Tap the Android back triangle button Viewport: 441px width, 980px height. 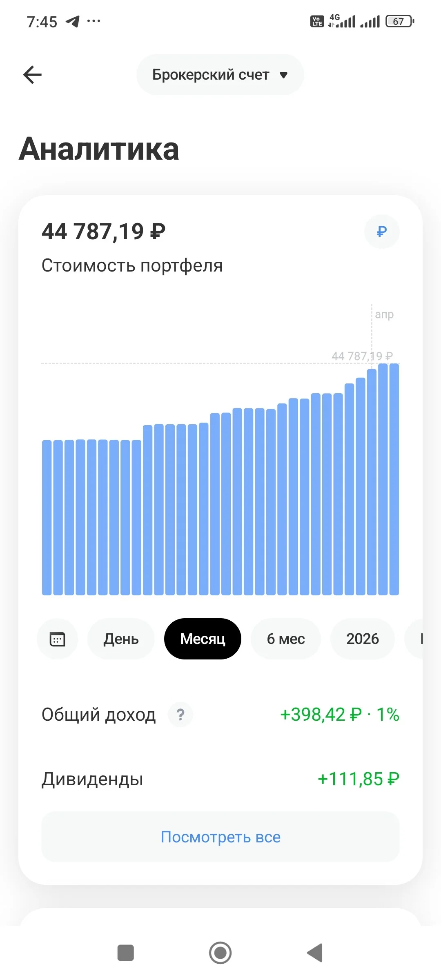click(315, 953)
